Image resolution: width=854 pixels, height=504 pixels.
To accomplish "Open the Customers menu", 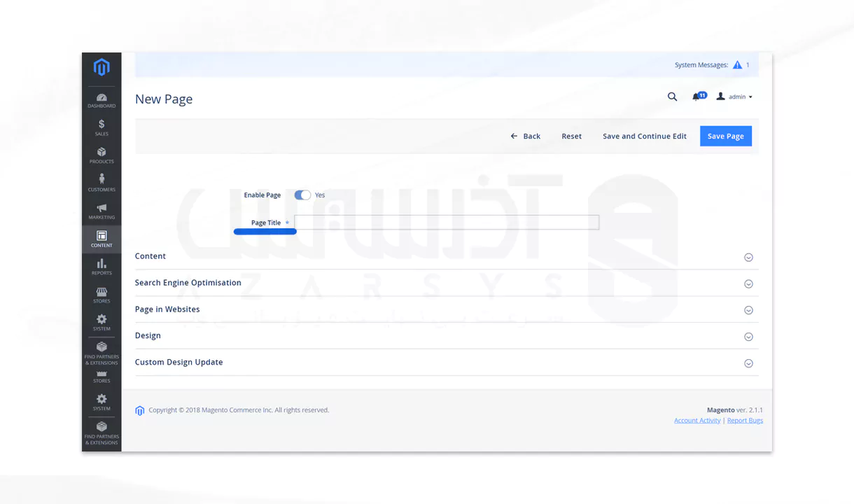I will 101,183.
